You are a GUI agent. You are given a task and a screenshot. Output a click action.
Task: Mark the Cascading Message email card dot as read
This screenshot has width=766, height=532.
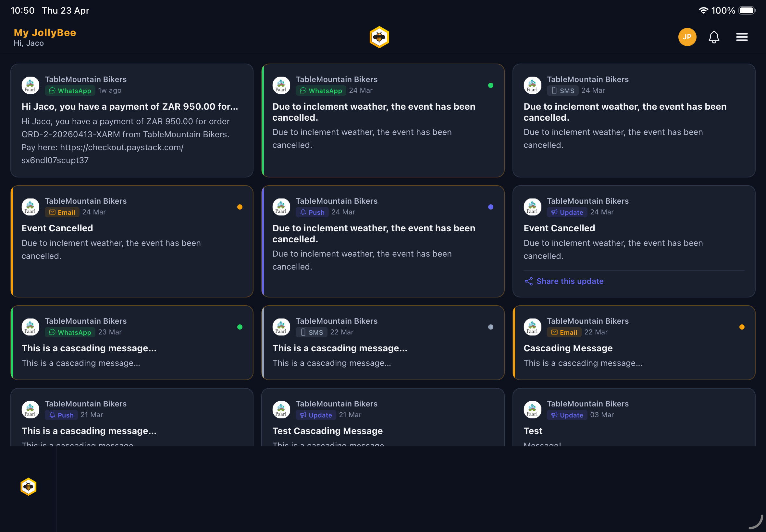(x=741, y=327)
